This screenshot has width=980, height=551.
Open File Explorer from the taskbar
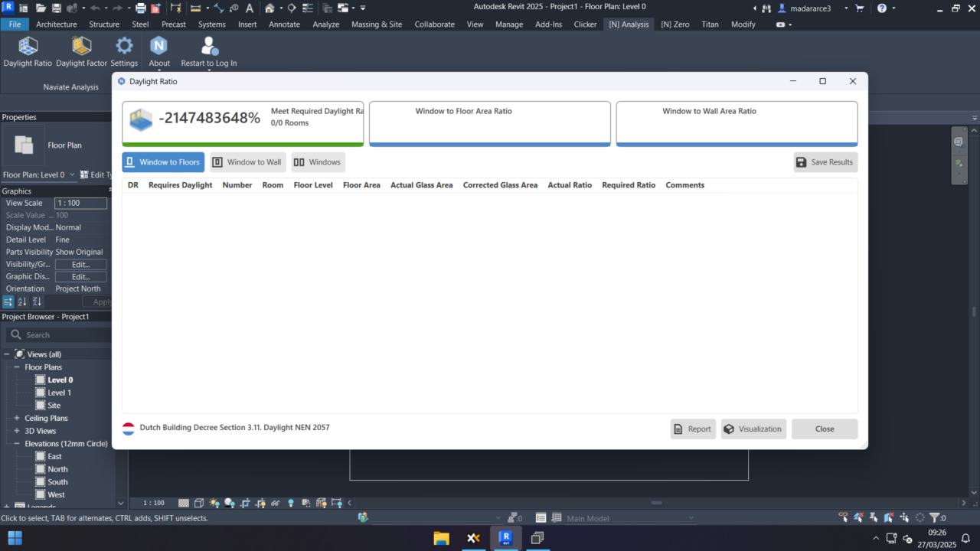(441, 538)
